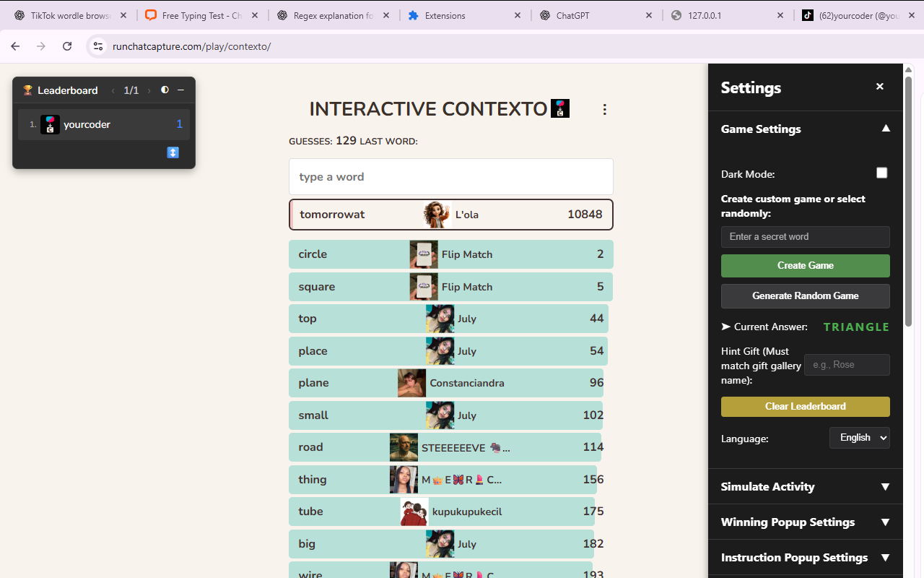Screen dimensions: 924x578
Task: Expand the Winning Popup Settings section
Action: (x=806, y=522)
